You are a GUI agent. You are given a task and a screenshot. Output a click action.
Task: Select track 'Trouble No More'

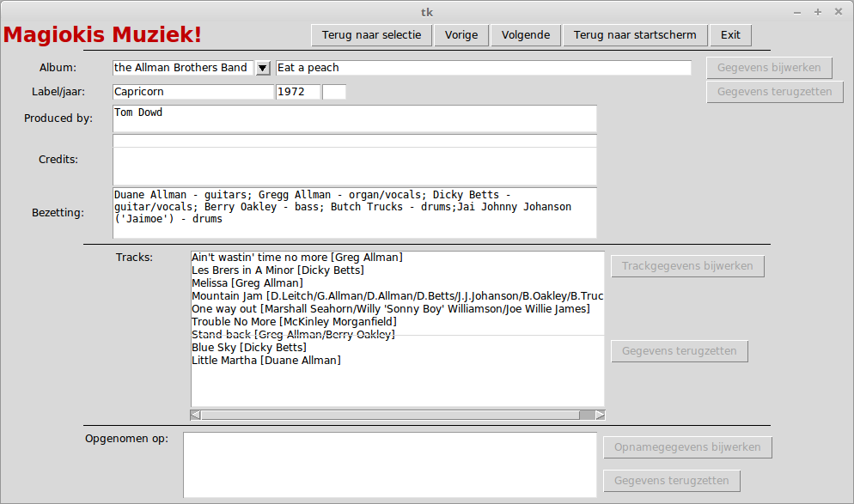pyautogui.click(x=398, y=322)
